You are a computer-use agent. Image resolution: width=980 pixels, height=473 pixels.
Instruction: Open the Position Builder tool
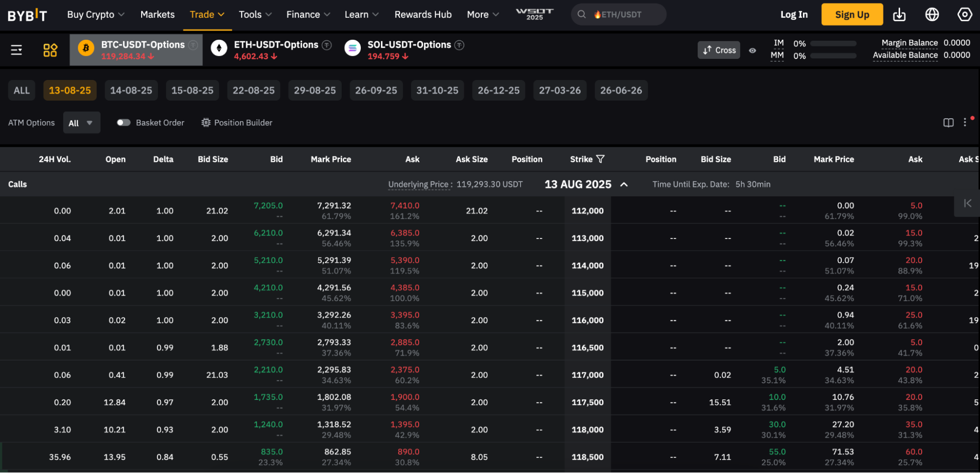click(x=237, y=123)
